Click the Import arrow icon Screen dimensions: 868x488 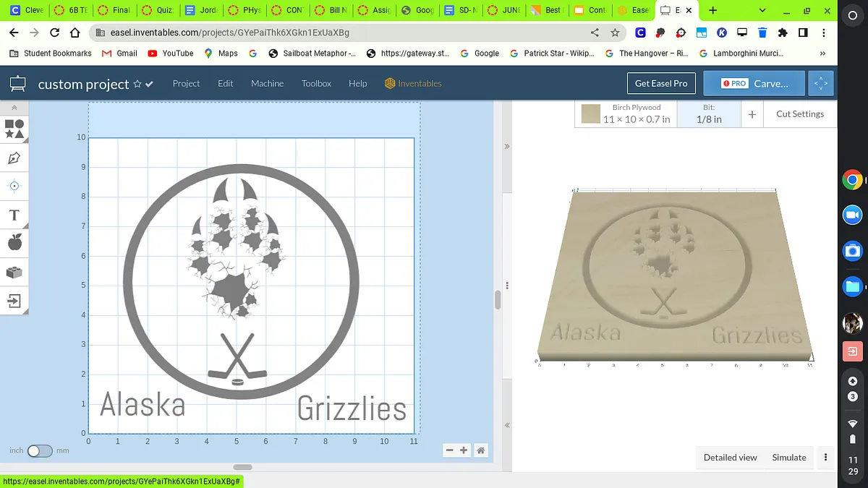pyautogui.click(x=14, y=301)
